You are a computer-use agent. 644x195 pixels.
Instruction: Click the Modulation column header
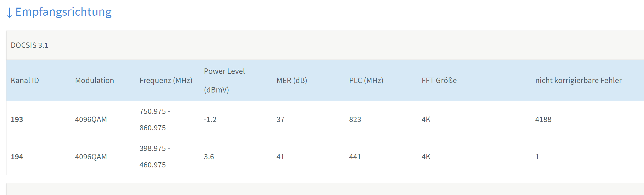coord(94,80)
